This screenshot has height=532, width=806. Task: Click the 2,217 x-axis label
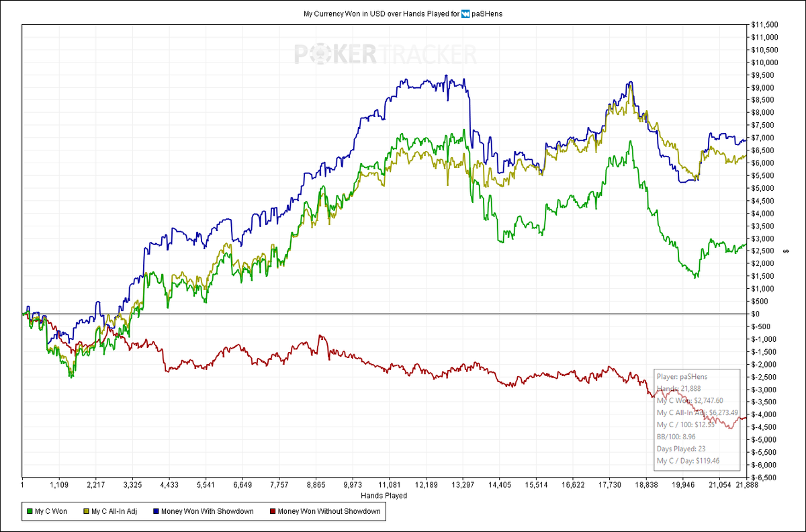(x=96, y=484)
